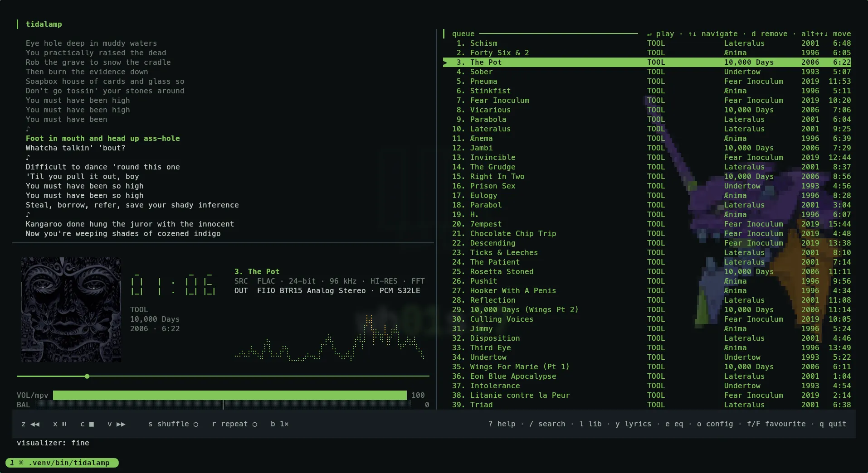The image size is (868, 473).
Task: Select track 10 Lateralus in queue
Action: click(647, 129)
